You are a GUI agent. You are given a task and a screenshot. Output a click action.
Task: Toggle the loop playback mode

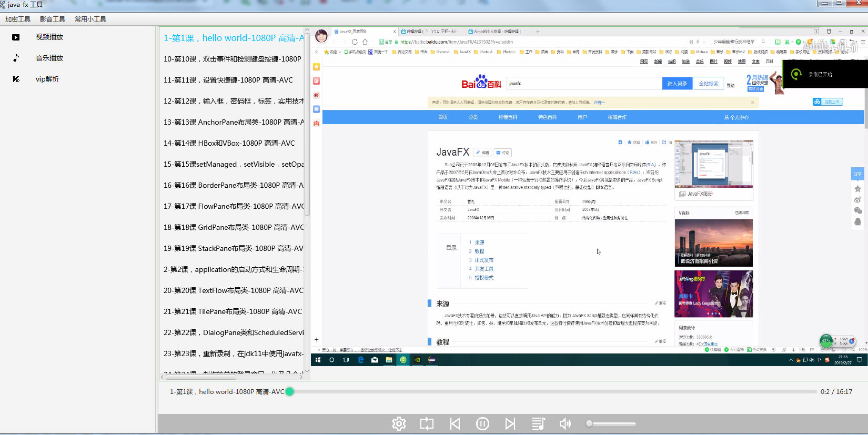tap(427, 423)
